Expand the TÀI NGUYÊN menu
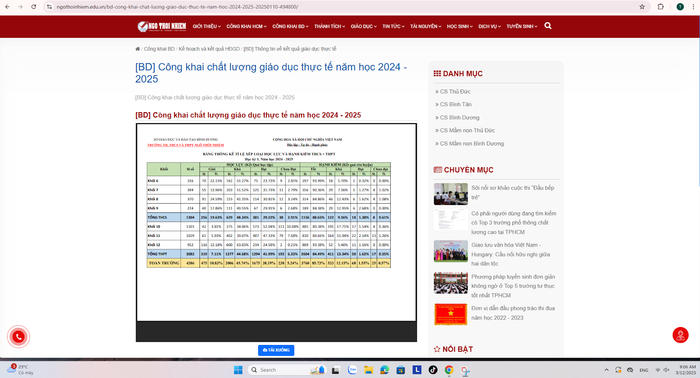The width and height of the screenshot is (700, 378). (425, 26)
